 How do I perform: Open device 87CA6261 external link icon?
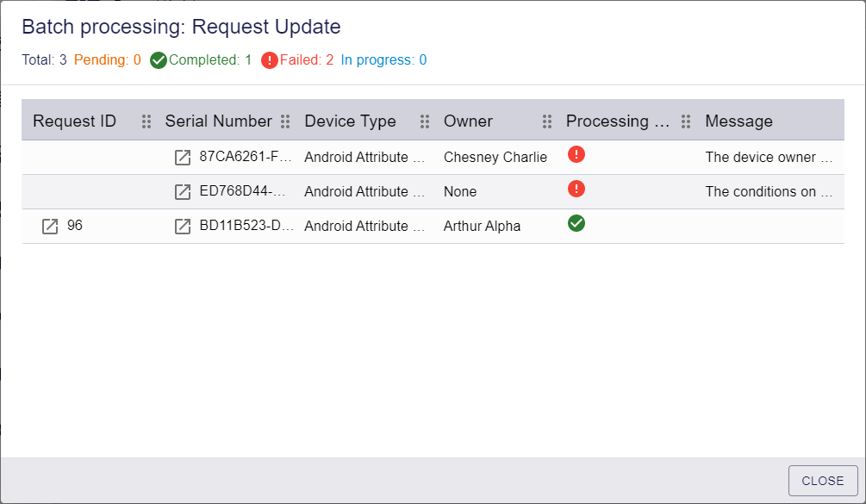(183, 158)
